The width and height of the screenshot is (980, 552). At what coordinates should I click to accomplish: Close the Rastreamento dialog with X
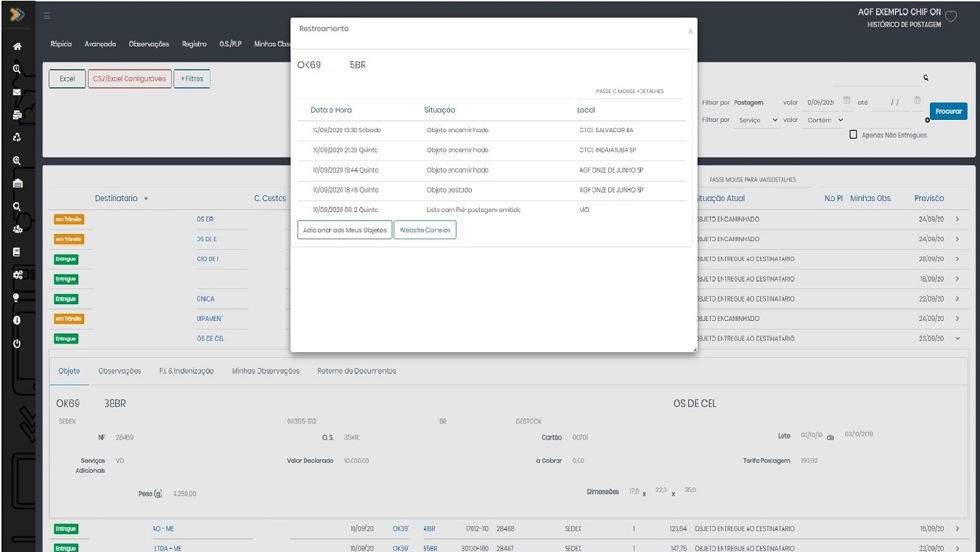[x=690, y=31]
